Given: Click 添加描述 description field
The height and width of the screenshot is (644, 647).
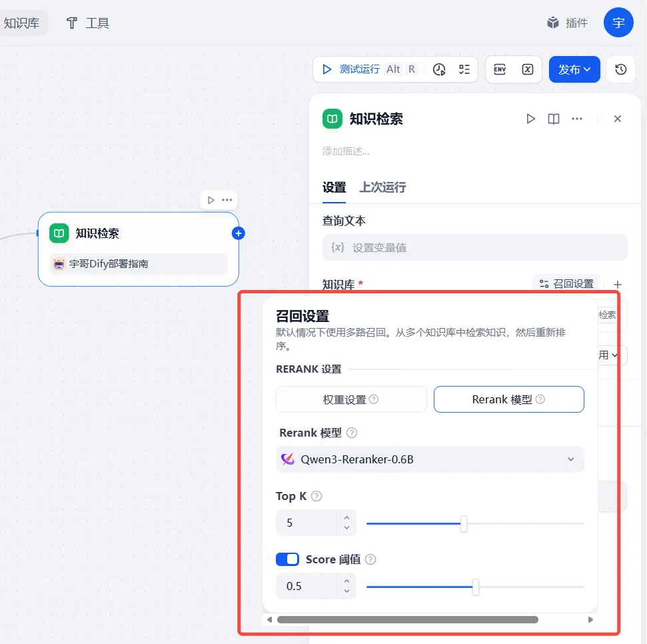Looking at the screenshot, I should 346,151.
